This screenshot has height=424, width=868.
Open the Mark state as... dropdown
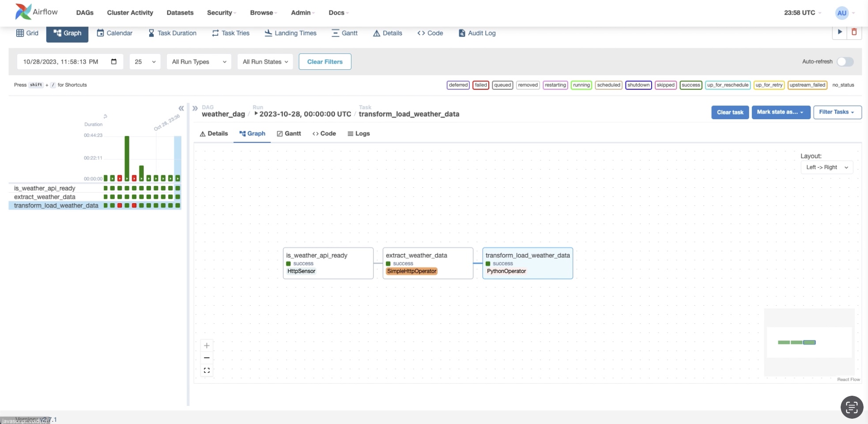point(780,112)
